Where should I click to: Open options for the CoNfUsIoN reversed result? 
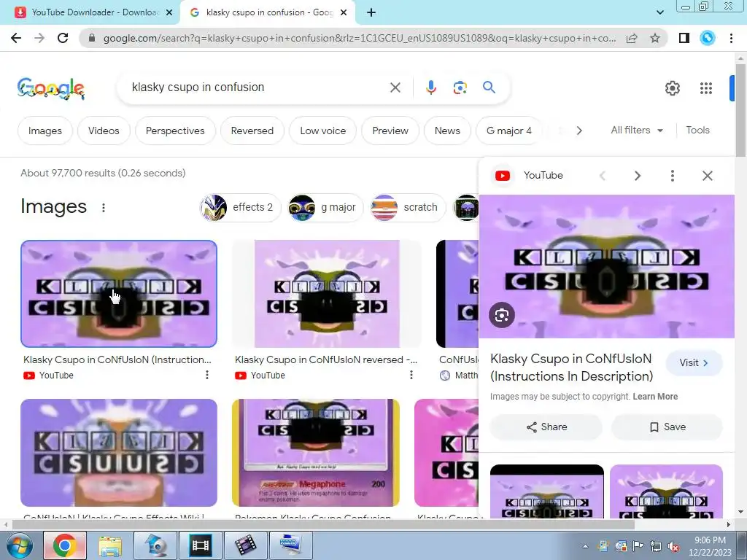click(411, 376)
